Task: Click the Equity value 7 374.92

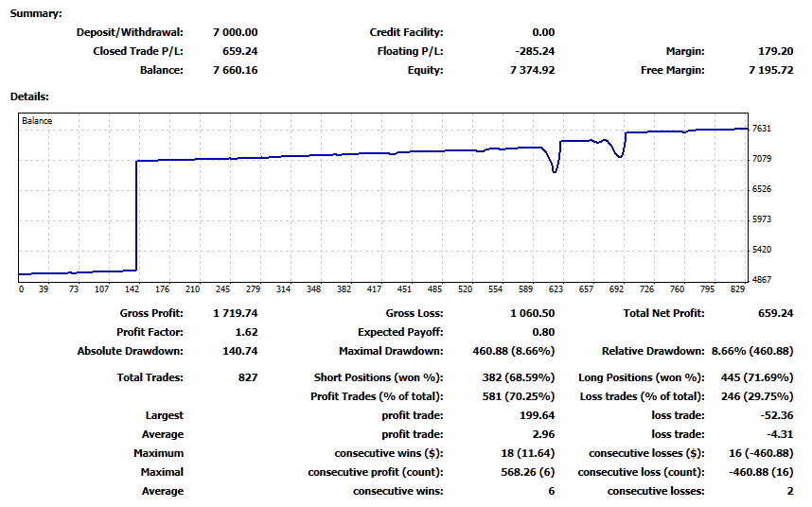Action: pyautogui.click(x=526, y=70)
